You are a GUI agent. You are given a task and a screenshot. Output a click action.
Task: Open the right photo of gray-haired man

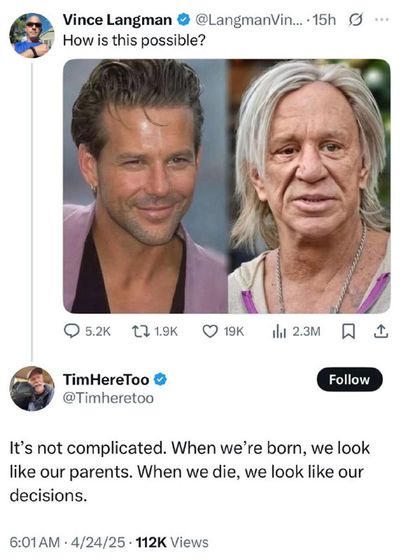pos(309,186)
